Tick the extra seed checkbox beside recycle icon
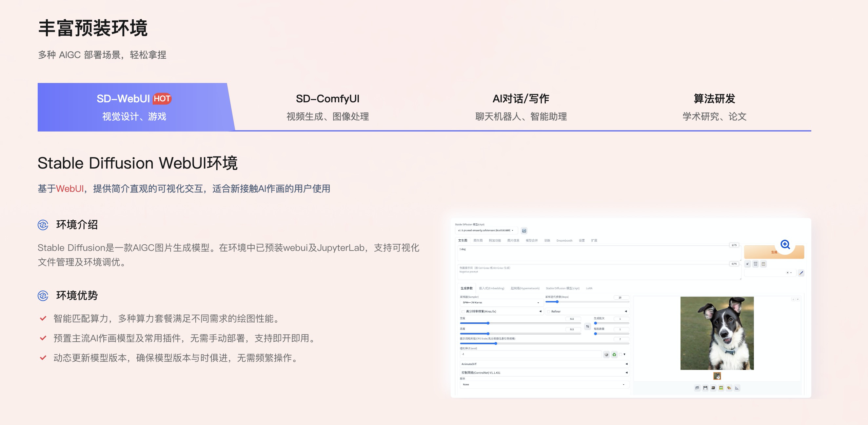Viewport: 868px width, 425px height. click(x=620, y=354)
